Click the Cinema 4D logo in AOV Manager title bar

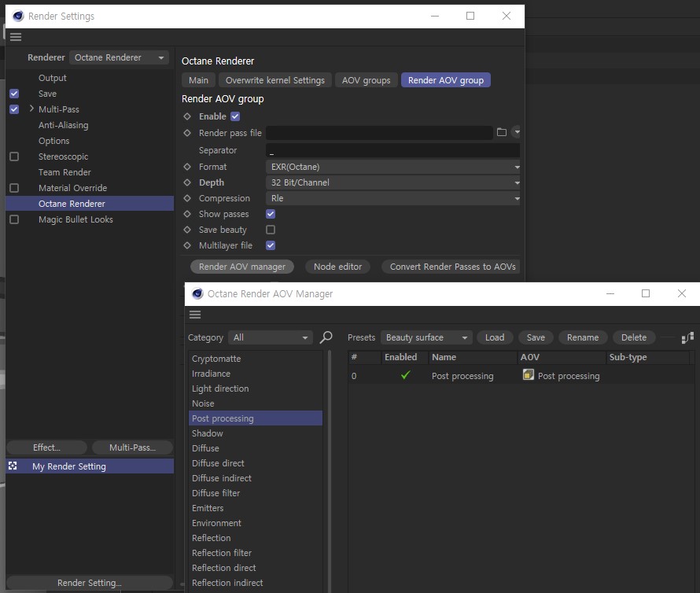[x=197, y=293]
